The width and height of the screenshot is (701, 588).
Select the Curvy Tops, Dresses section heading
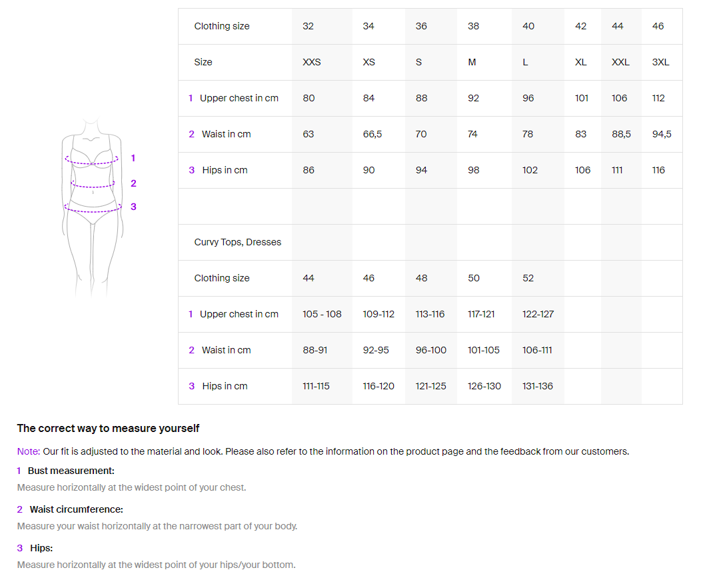coord(237,242)
